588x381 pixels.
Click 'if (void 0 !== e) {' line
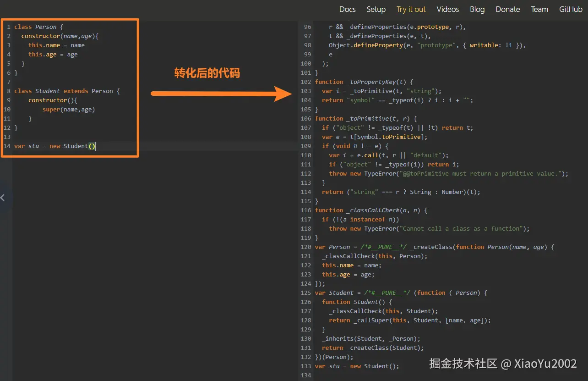pos(355,146)
